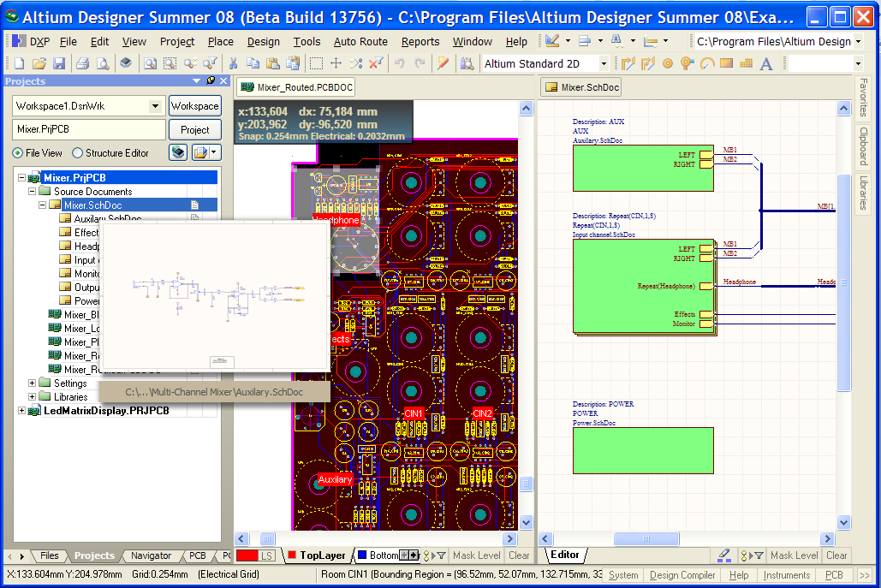Create a new document with the toolbar icon

point(19,63)
